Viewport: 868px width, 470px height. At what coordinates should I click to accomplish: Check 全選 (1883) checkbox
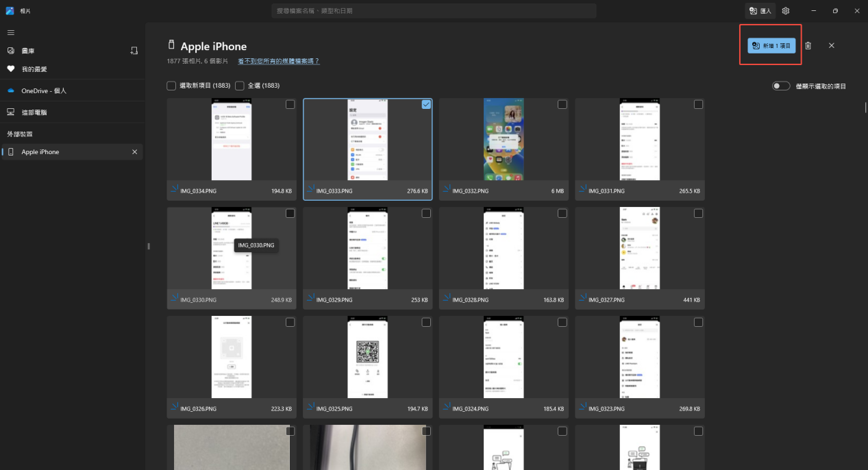click(239, 86)
